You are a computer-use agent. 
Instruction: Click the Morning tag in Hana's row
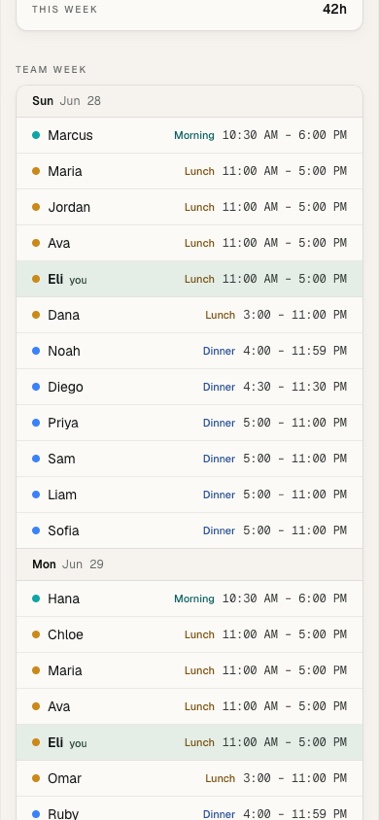coord(194,599)
